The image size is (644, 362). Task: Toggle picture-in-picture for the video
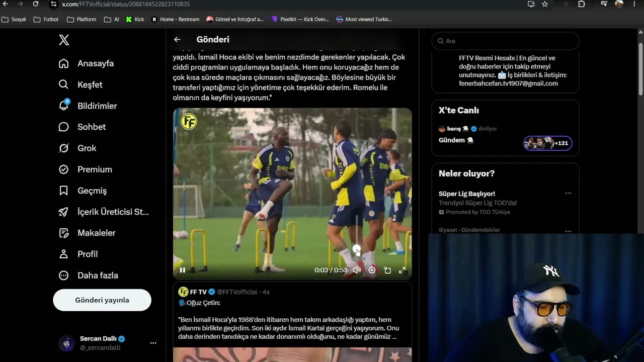pos(387,270)
